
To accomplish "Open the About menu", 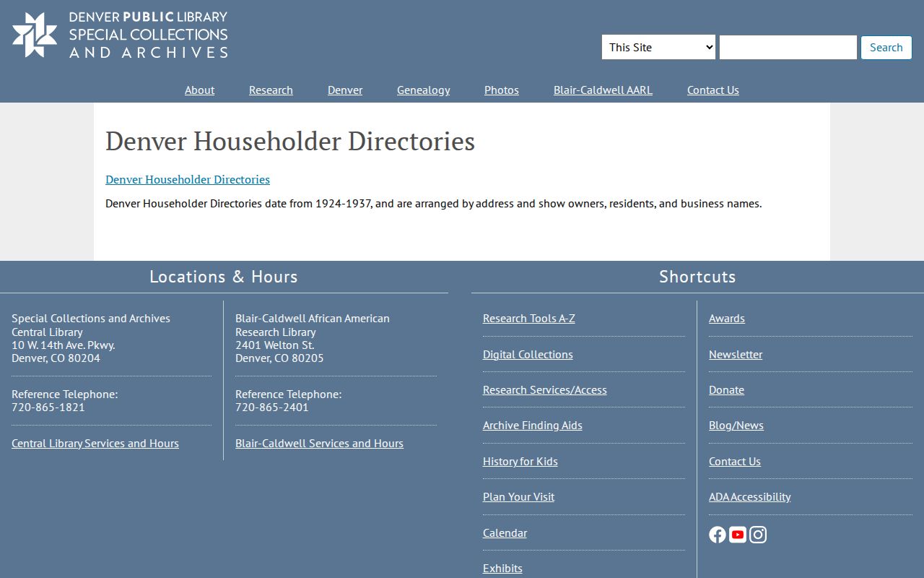I will coord(199,90).
